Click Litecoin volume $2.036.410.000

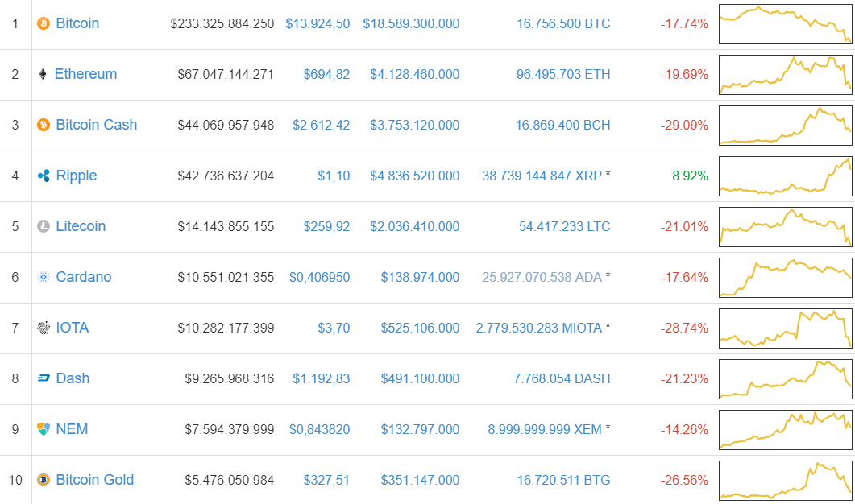(414, 226)
